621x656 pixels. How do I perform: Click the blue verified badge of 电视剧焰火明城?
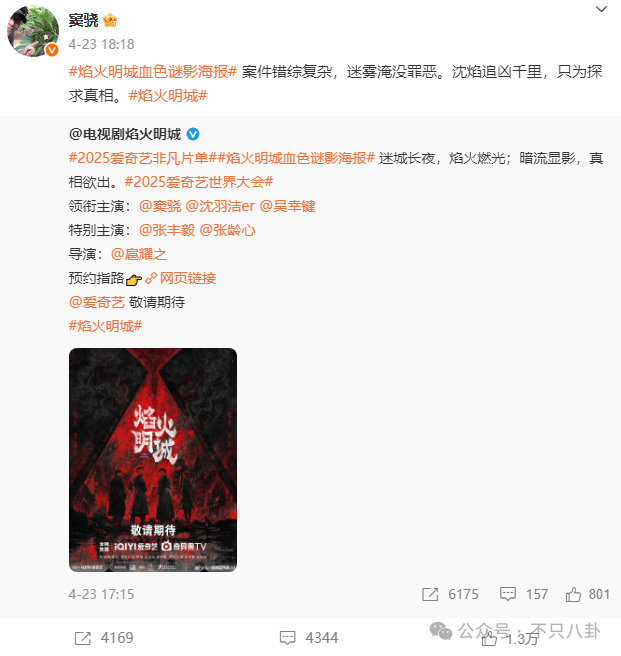[193, 134]
